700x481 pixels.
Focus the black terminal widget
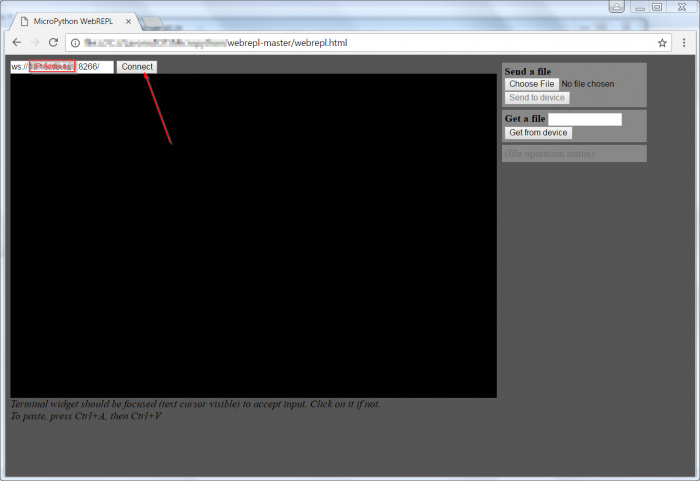[253, 235]
